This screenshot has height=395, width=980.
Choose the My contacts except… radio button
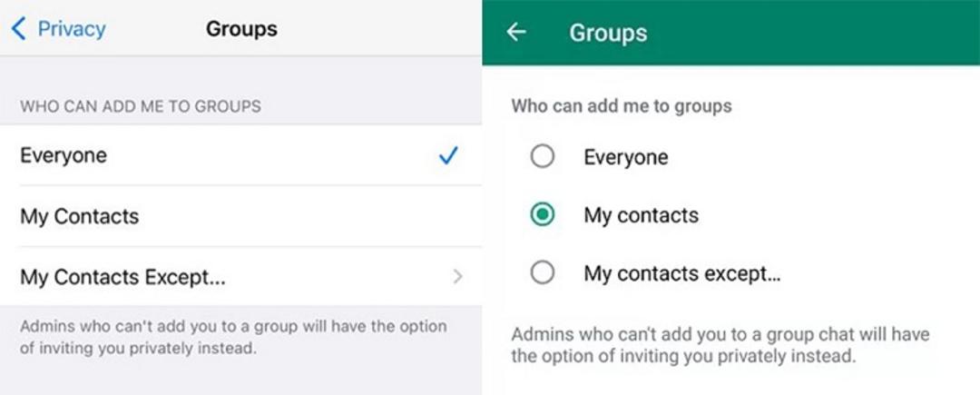click(x=542, y=273)
